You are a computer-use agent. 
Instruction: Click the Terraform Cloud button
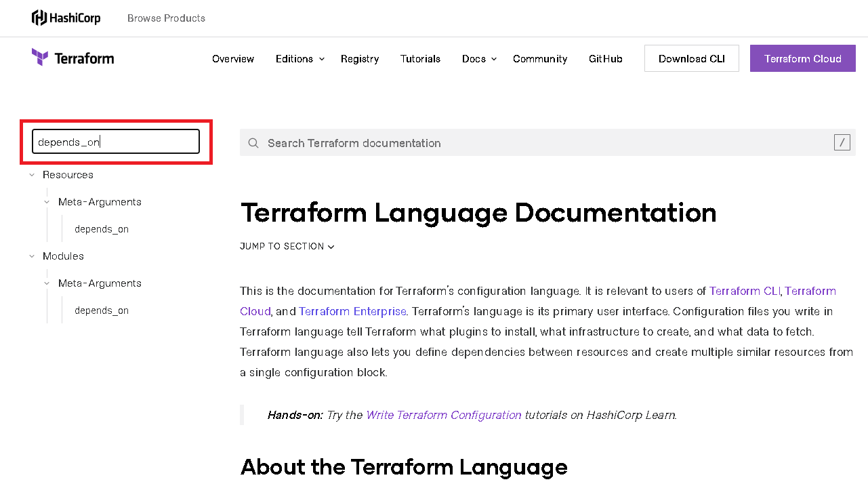click(x=803, y=59)
